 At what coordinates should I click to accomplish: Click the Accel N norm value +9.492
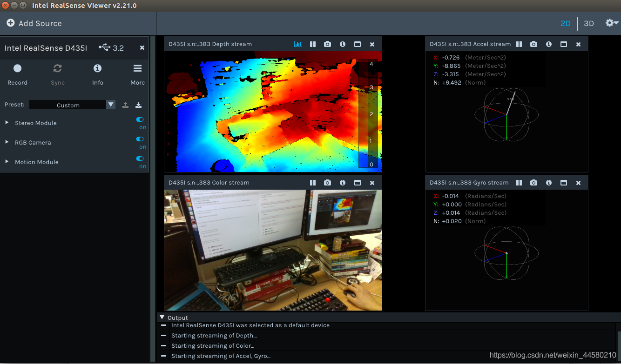coord(452,83)
